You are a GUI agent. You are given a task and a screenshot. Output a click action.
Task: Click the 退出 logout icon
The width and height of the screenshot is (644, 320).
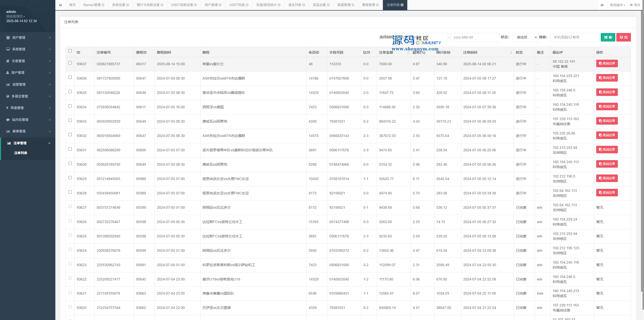pyautogui.click(x=631, y=5)
